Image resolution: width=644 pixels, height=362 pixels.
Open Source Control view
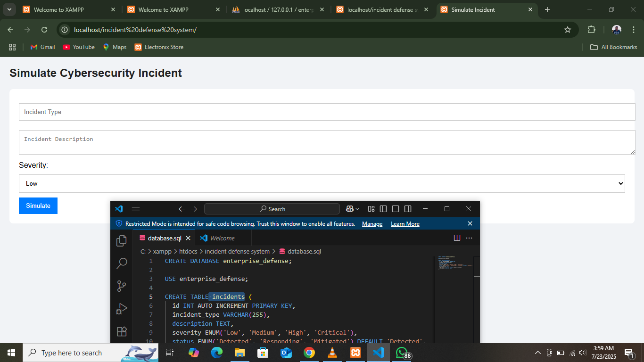pyautogui.click(x=121, y=286)
